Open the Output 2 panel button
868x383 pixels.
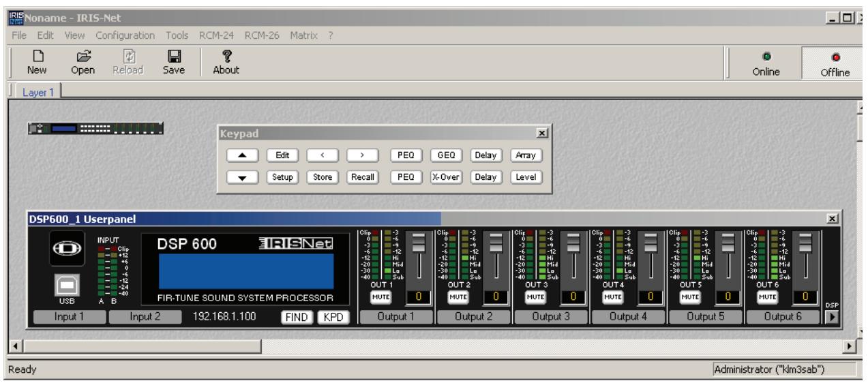click(x=473, y=317)
